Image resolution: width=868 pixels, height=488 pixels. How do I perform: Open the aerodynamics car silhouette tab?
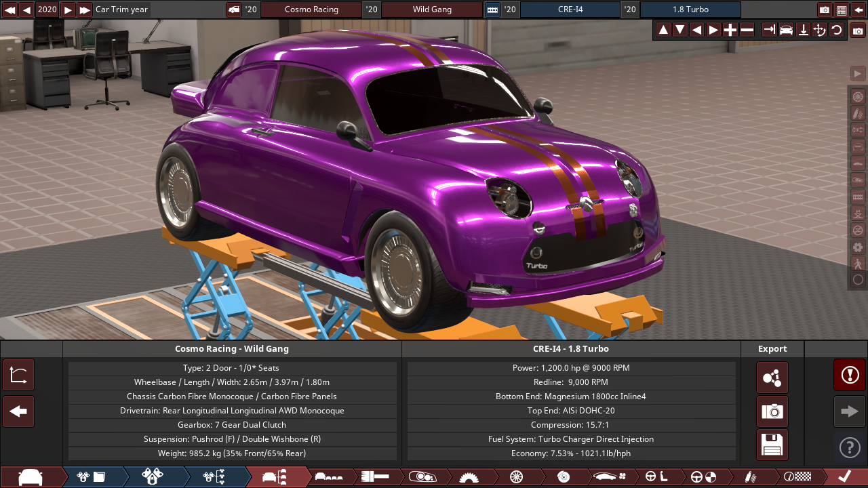pyautogui.click(x=610, y=477)
